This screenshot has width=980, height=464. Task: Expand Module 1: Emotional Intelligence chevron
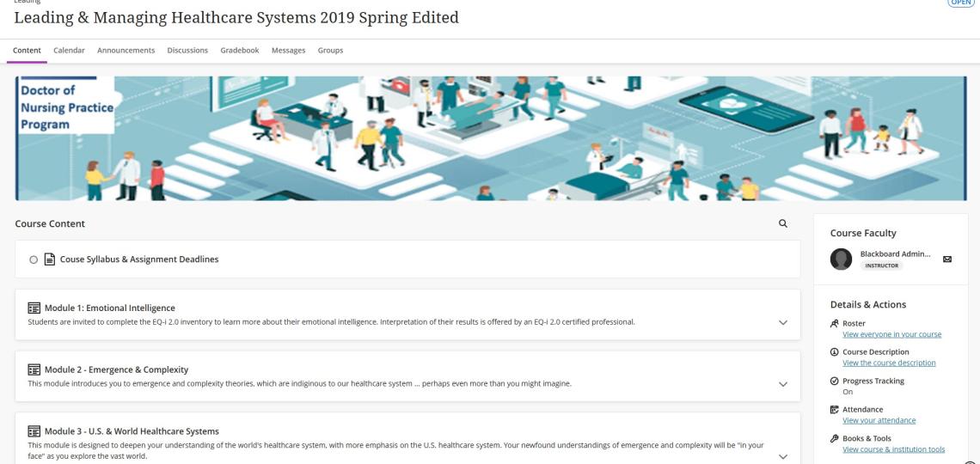(x=782, y=322)
